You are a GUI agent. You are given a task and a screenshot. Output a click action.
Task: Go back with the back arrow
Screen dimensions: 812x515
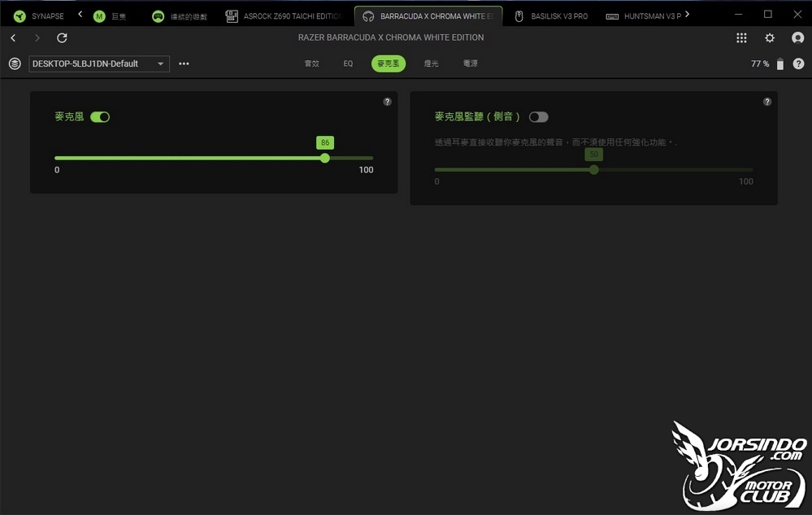click(x=14, y=37)
